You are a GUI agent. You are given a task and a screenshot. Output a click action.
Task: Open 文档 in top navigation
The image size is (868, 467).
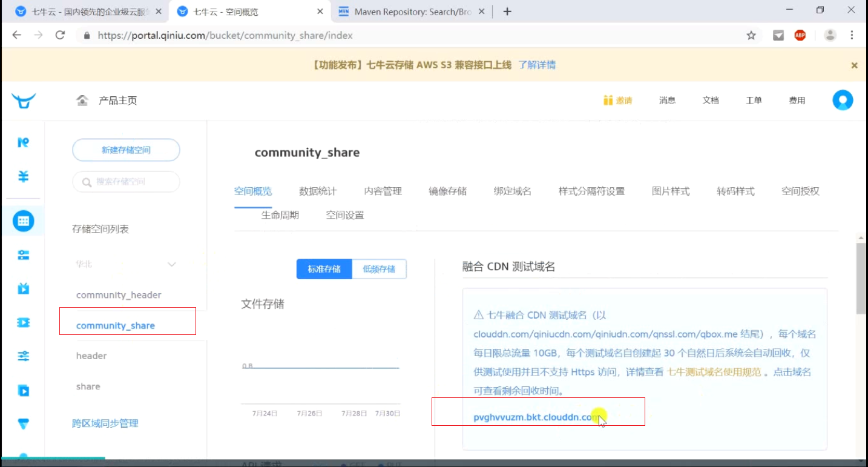pos(711,101)
